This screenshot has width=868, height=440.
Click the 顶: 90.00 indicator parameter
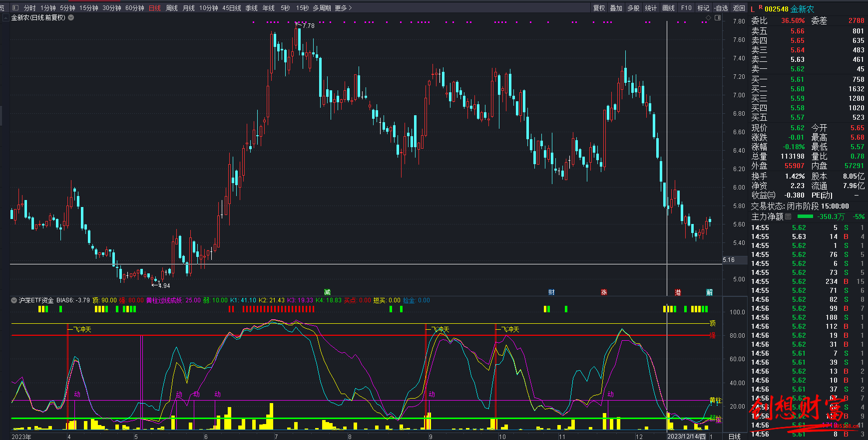pyautogui.click(x=104, y=300)
